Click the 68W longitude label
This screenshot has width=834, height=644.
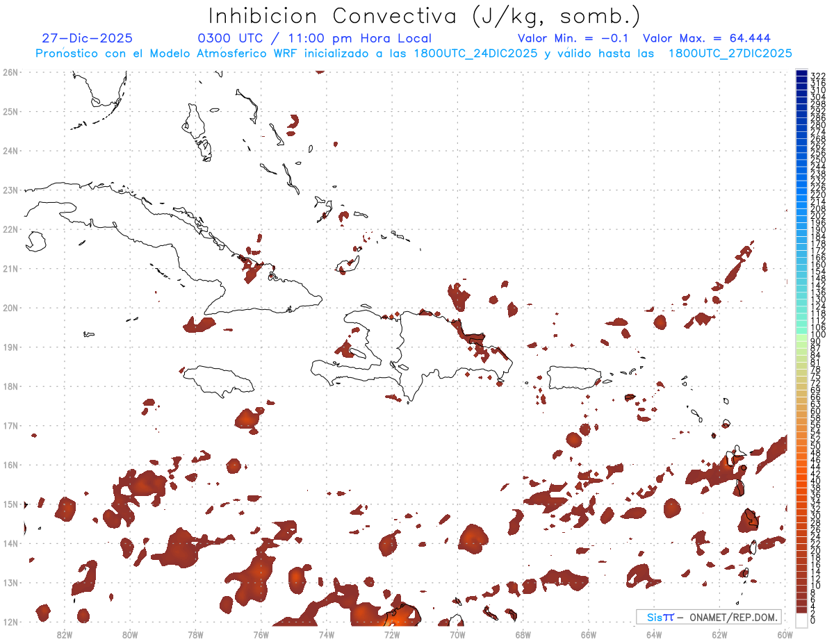(x=523, y=634)
